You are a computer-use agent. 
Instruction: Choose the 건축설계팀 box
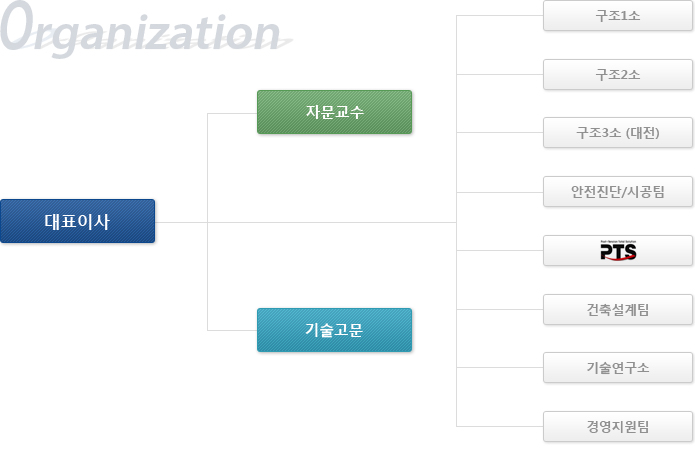pyautogui.click(x=618, y=309)
